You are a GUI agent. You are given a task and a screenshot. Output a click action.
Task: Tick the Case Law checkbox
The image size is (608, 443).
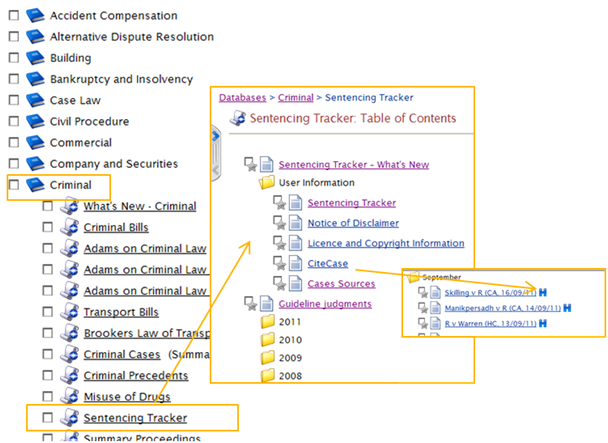click(14, 100)
